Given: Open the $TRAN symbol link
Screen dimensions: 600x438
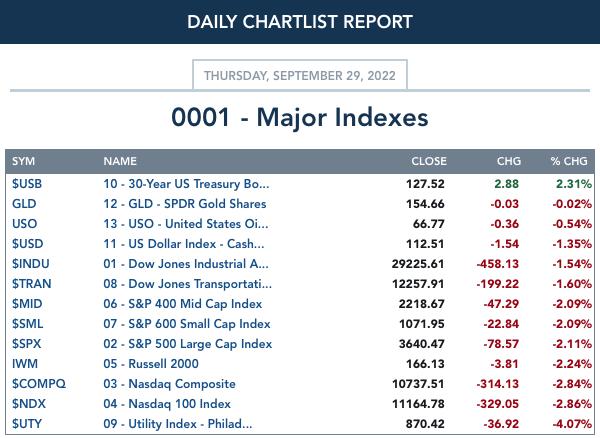Looking at the screenshot, I should pos(31,283).
